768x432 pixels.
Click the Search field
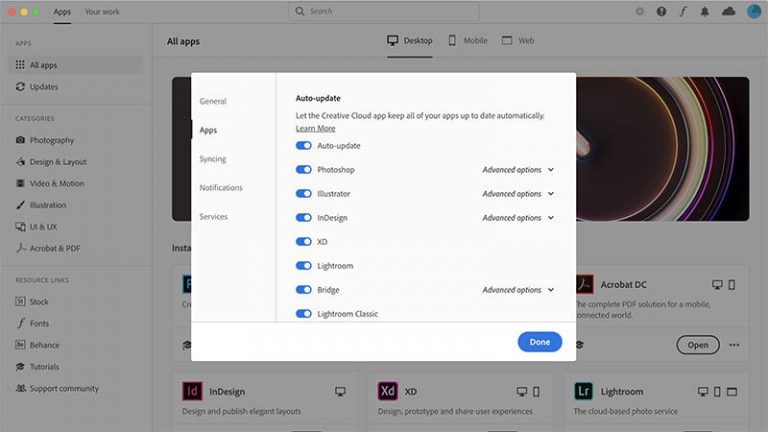click(x=384, y=11)
